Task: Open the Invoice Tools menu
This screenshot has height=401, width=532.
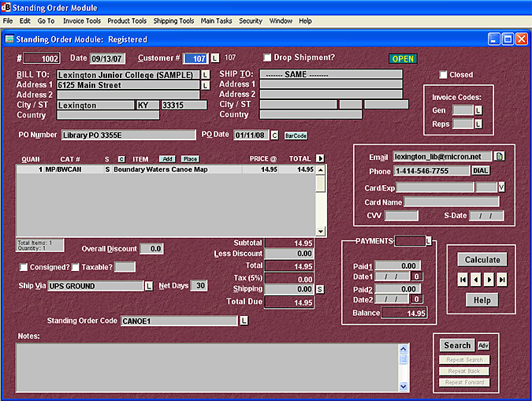Action: (x=82, y=20)
